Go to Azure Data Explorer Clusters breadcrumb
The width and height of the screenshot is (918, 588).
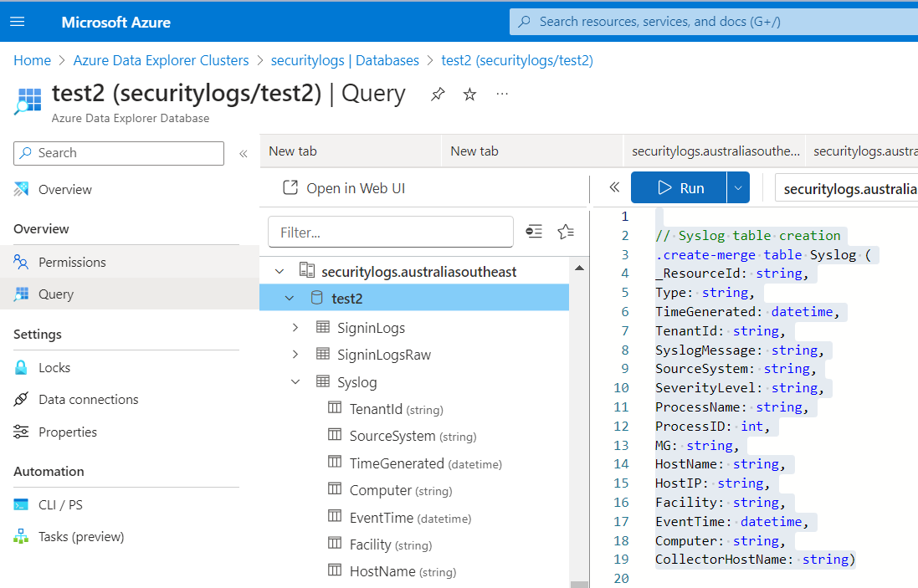[161, 60]
